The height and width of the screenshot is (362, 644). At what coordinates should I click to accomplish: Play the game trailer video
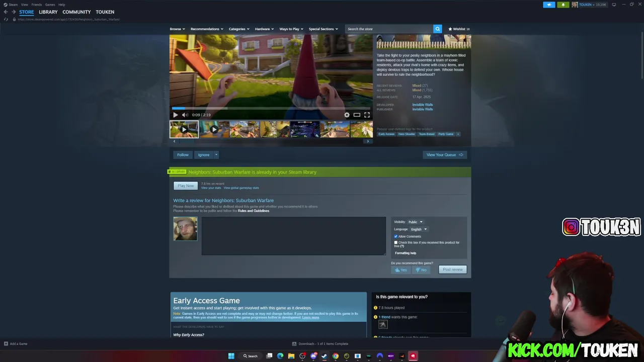tap(176, 115)
